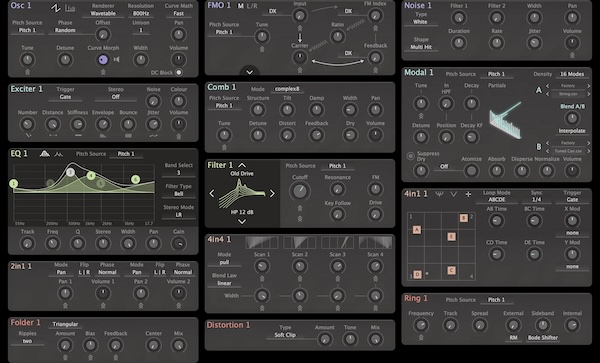Click next arrow for Modal A String.csv
The height and width of the screenshot is (363, 600).
589,94
